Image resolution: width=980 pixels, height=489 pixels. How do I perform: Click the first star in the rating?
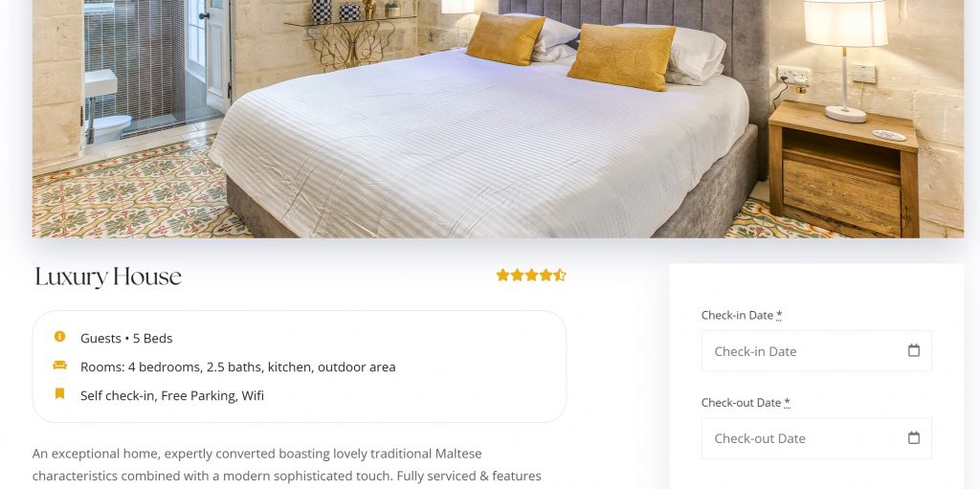[x=502, y=276]
